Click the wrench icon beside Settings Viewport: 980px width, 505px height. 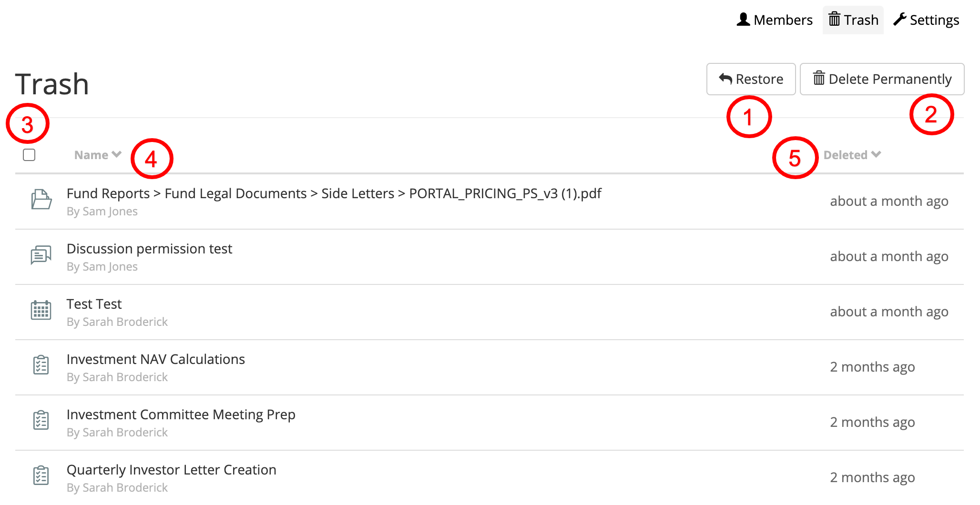(900, 20)
